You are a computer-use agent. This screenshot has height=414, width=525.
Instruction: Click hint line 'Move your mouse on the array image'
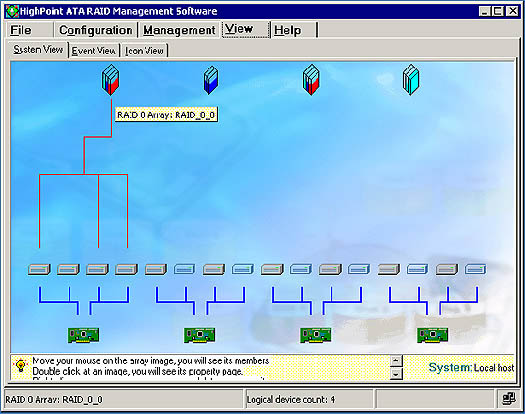tap(151, 361)
